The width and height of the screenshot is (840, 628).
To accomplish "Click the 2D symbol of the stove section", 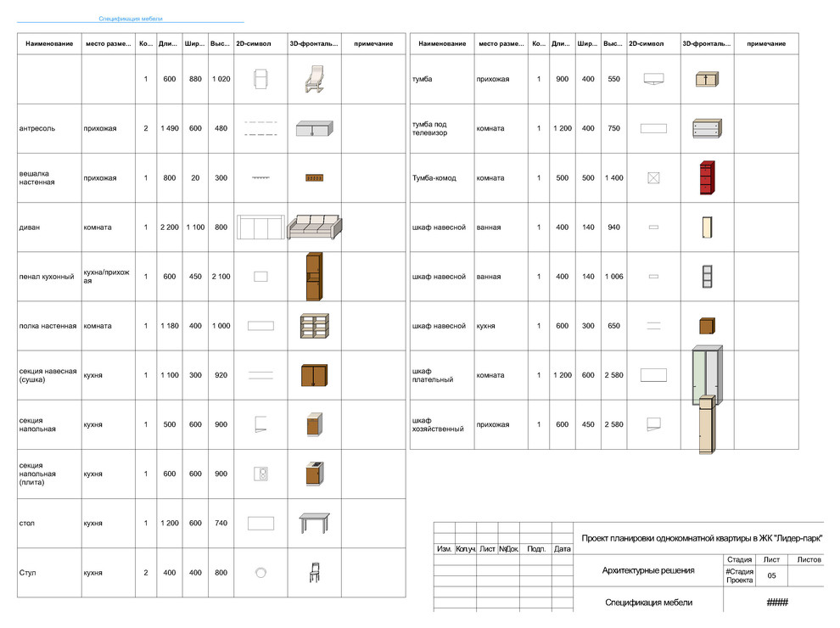I will 261,474.
